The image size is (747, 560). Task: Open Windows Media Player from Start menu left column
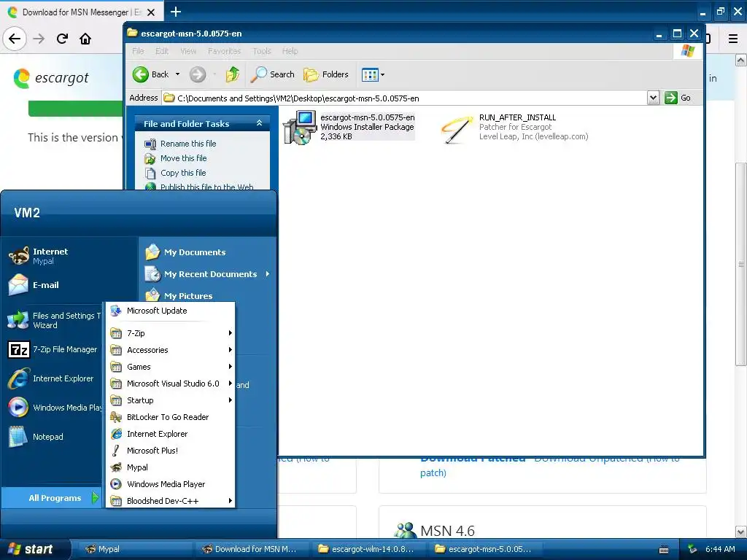tap(55, 408)
